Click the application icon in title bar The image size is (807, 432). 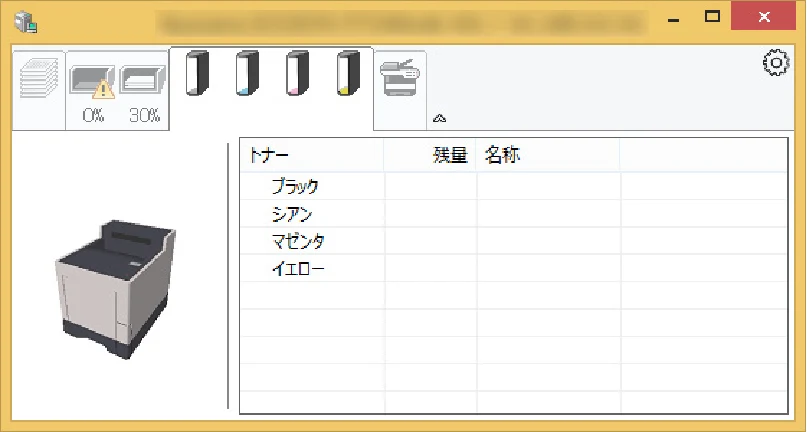[x=25, y=22]
